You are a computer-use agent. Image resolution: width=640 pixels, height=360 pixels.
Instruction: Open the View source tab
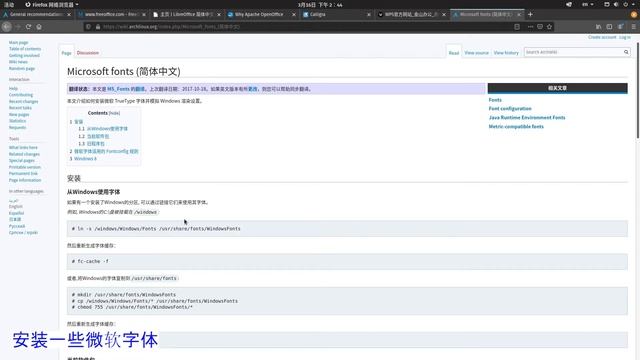pos(476,53)
